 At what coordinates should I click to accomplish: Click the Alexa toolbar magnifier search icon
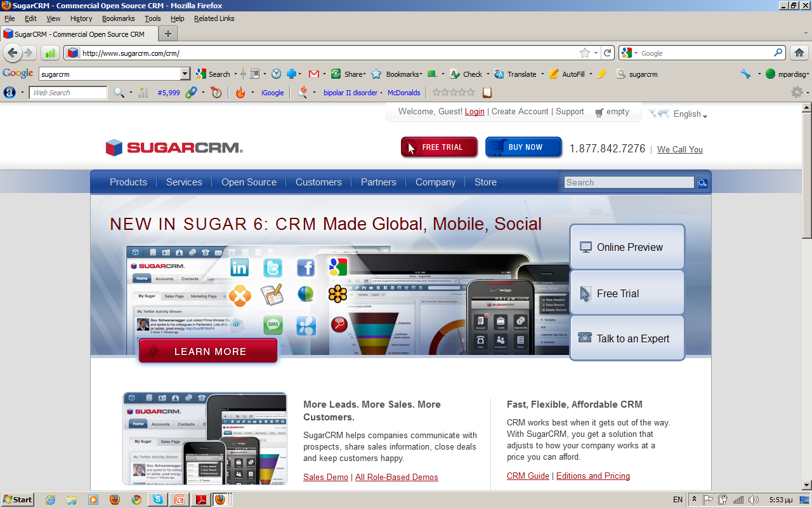(119, 93)
